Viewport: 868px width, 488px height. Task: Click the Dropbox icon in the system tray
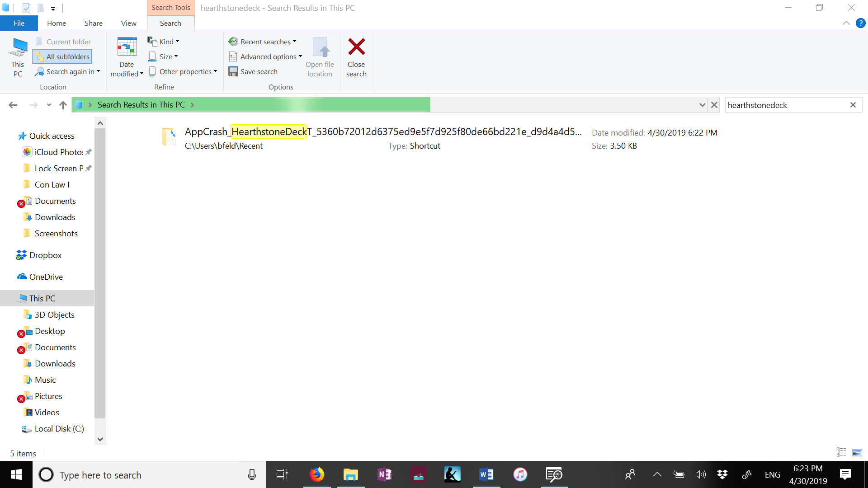coord(722,474)
